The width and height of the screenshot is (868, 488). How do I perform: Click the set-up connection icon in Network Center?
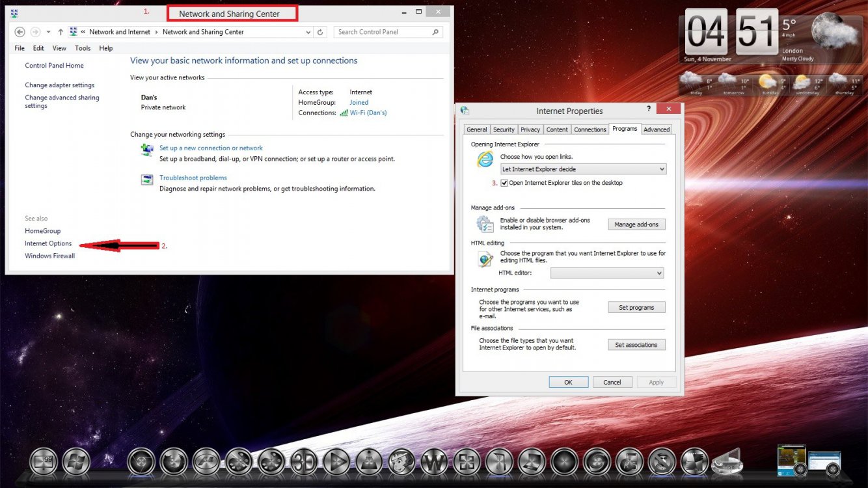(x=147, y=150)
